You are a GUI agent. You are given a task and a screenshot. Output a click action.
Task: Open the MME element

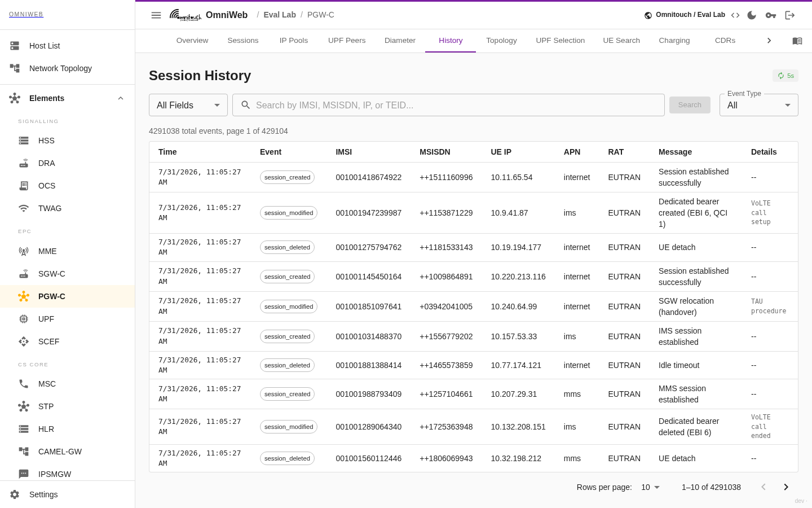point(68,251)
